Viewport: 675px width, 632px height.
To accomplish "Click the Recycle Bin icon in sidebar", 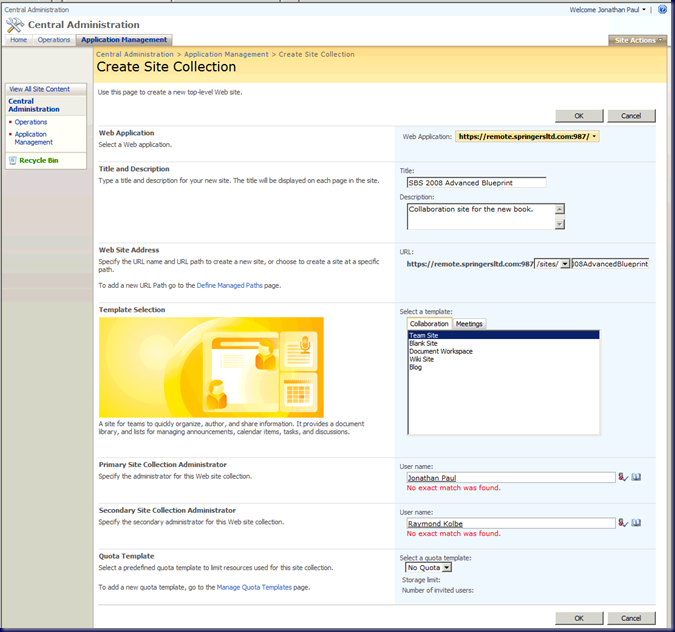I will click(12, 161).
